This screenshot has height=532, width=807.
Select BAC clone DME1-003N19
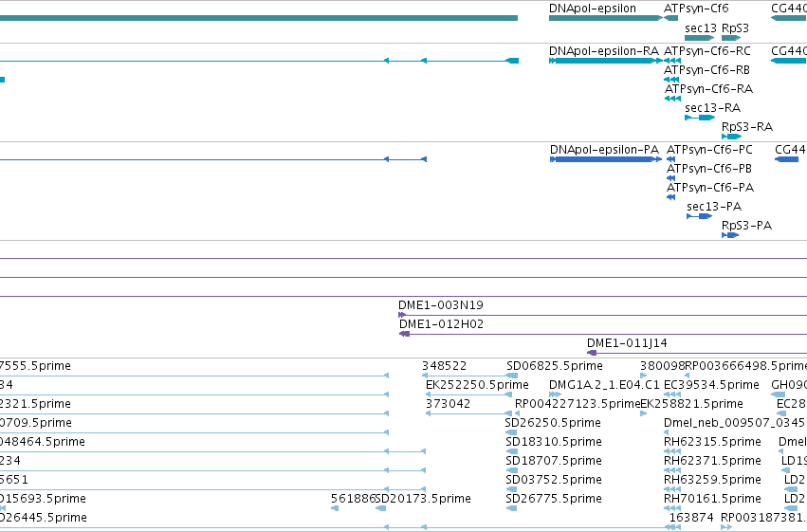click(441, 305)
